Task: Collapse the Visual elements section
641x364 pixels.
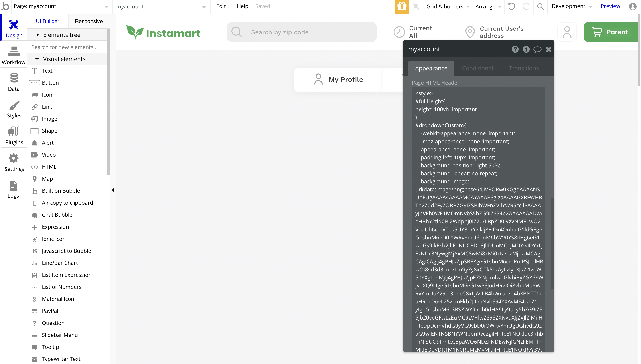Action: coord(37,59)
